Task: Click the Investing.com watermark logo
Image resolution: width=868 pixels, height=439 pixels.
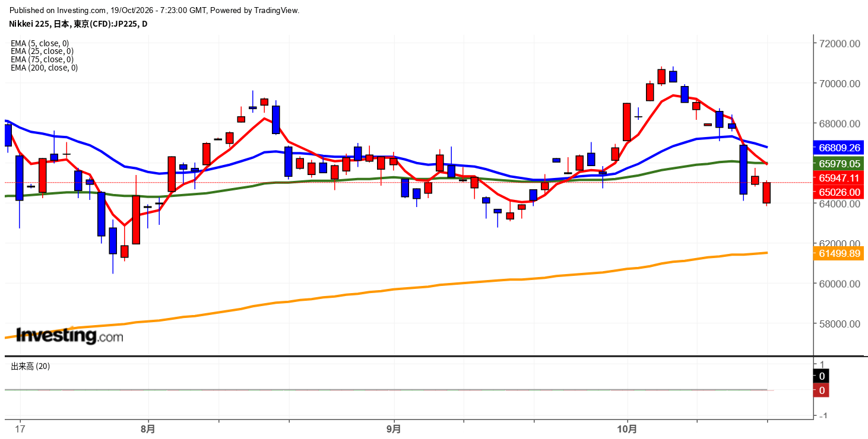Action: [x=69, y=336]
